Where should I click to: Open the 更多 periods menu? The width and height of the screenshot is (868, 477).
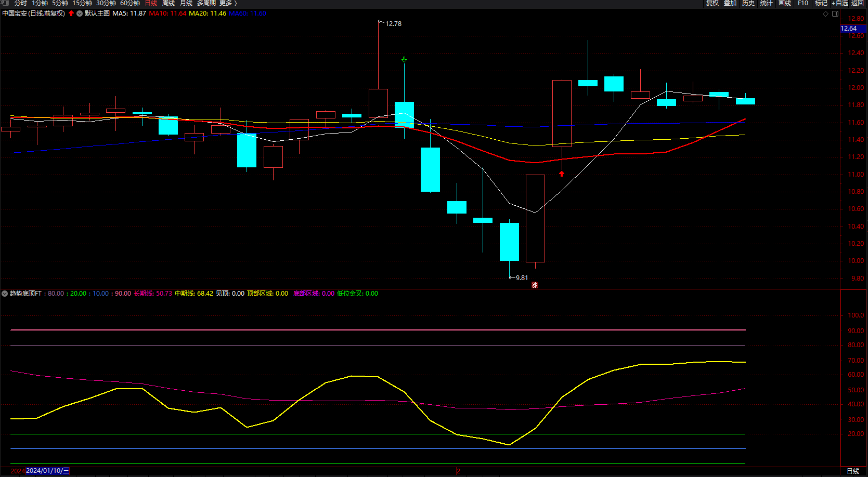227,3
